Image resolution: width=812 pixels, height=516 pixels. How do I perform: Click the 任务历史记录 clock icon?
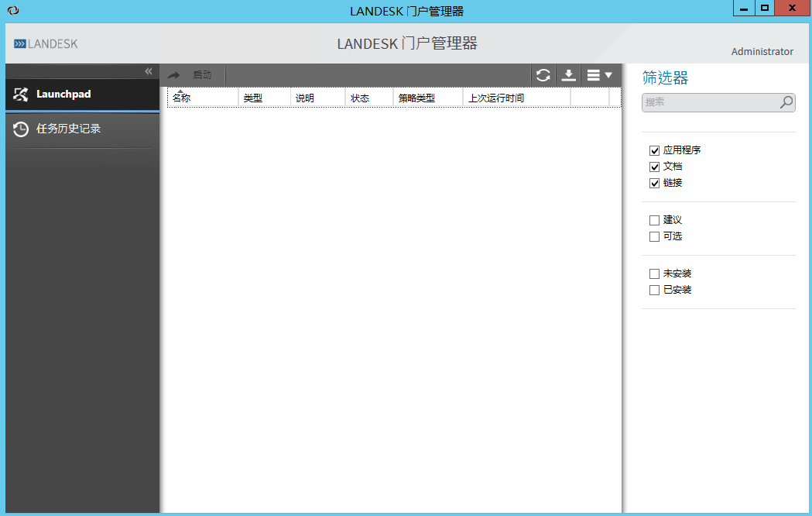[21, 129]
